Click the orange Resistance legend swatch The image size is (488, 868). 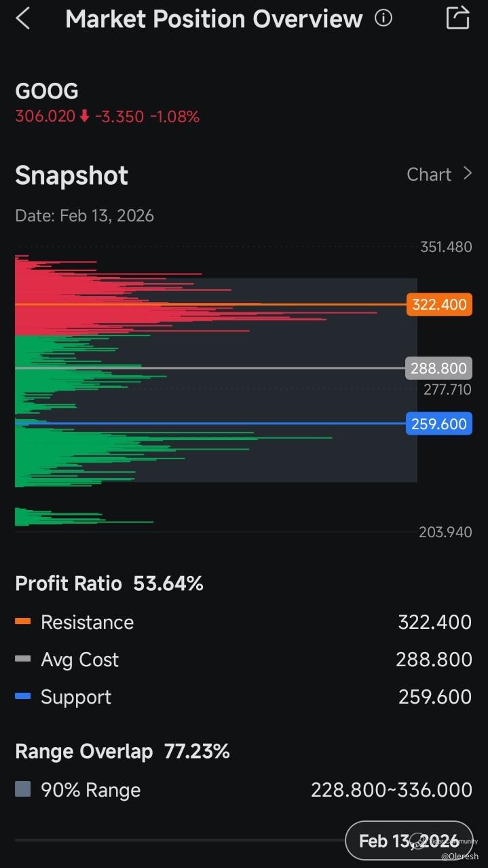23,621
